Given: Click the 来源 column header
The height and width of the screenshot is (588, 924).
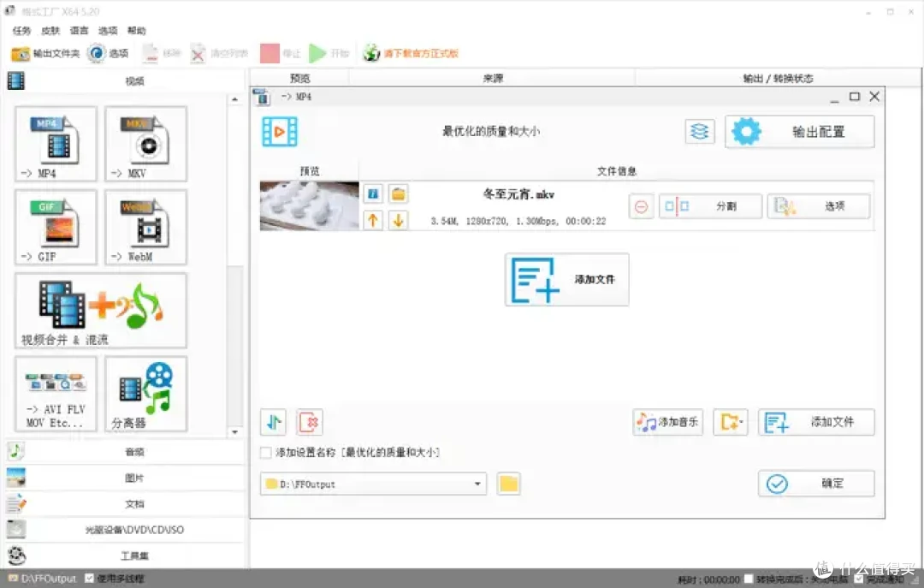Looking at the screenshot, I should (x=493, y=78).
